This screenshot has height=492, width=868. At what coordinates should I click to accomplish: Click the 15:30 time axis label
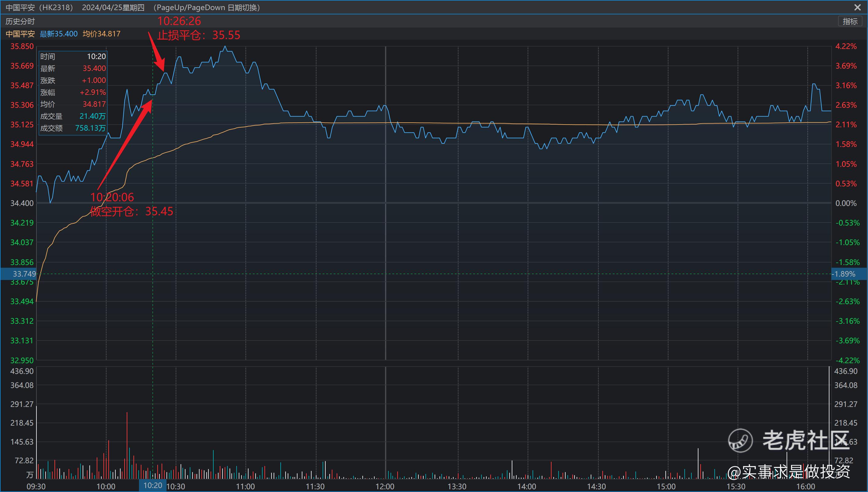pos(736,486)
